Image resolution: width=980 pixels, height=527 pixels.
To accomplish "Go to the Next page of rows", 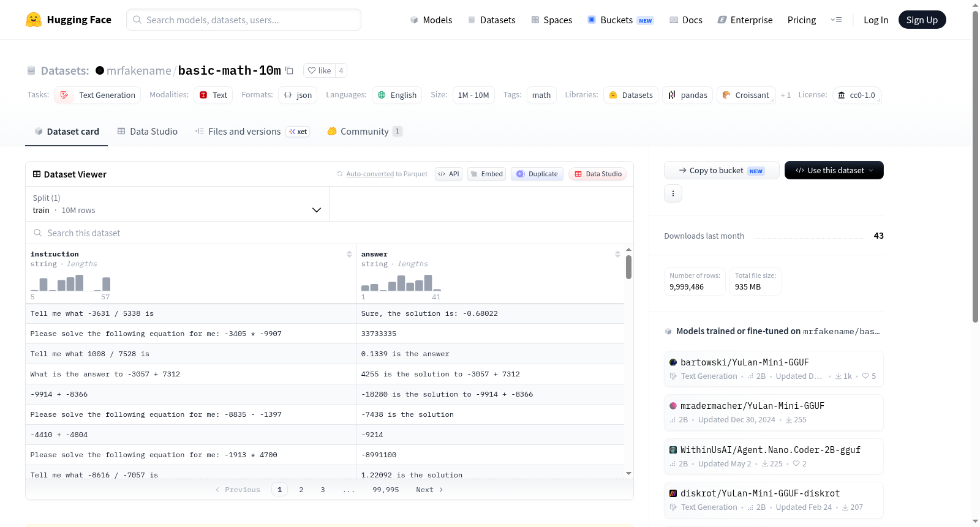I will click(429, 490).
